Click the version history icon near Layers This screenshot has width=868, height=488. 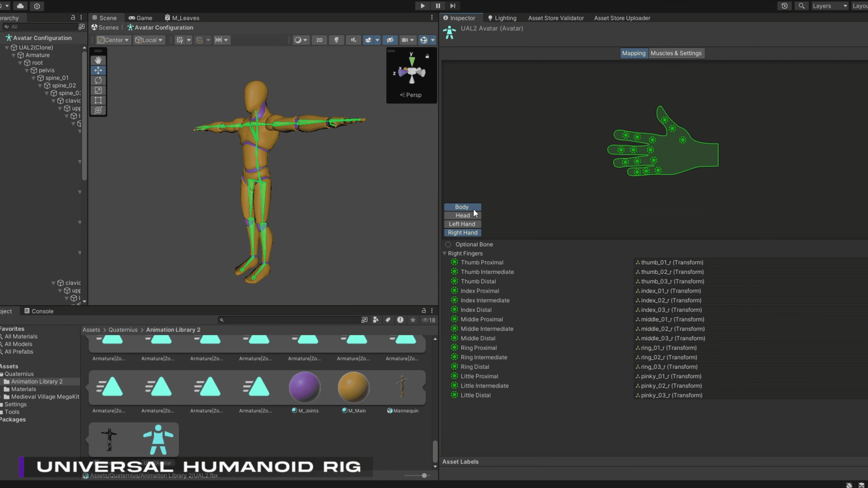coord(784,6)
